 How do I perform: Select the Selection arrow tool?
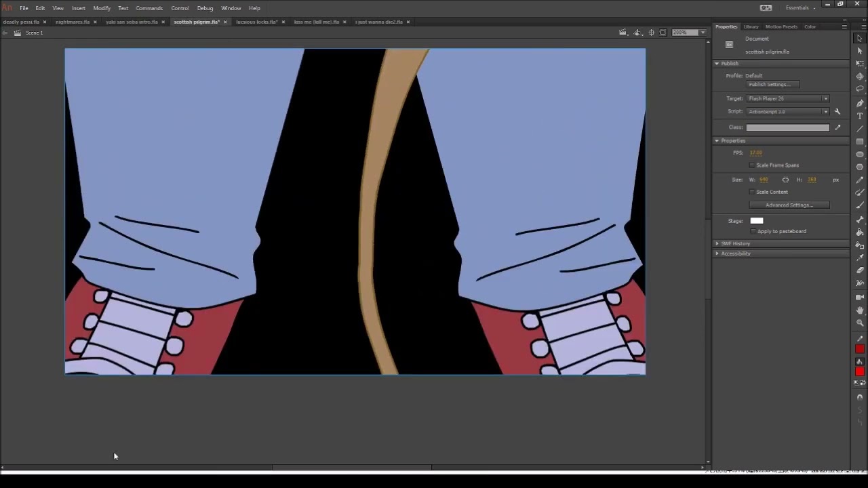tap(860, 39)
